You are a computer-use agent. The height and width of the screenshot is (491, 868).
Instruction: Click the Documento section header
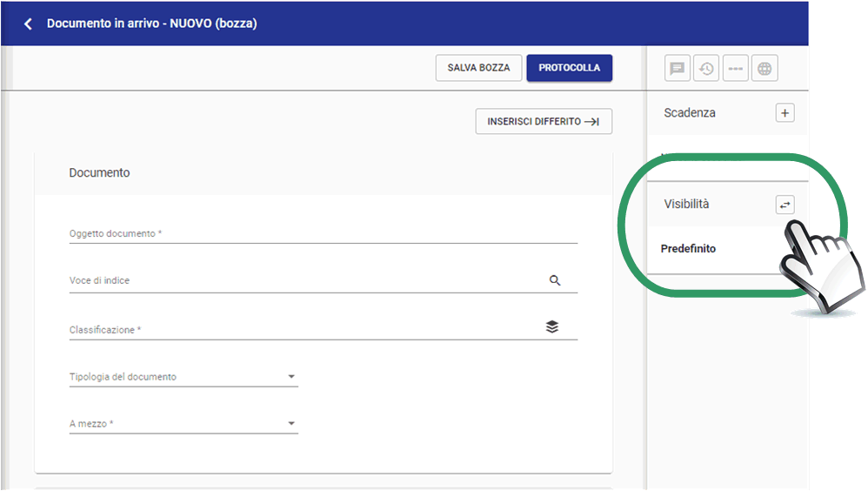pyautogui.click(x=99, y=173)
